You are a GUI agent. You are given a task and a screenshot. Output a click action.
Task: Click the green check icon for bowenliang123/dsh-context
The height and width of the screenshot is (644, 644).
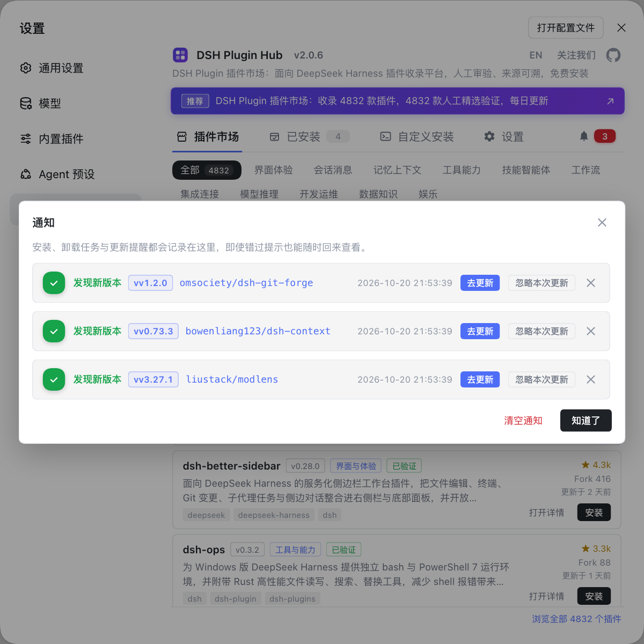click(x=54, y=331)
